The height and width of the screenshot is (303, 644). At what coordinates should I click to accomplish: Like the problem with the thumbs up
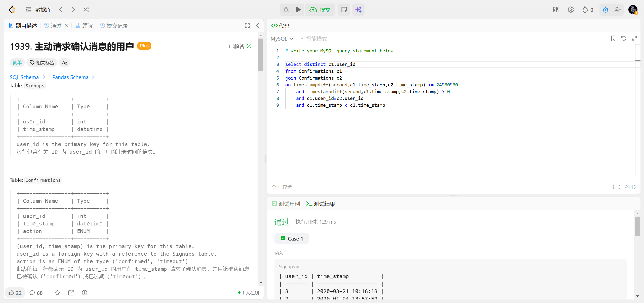tap(15, 293)
